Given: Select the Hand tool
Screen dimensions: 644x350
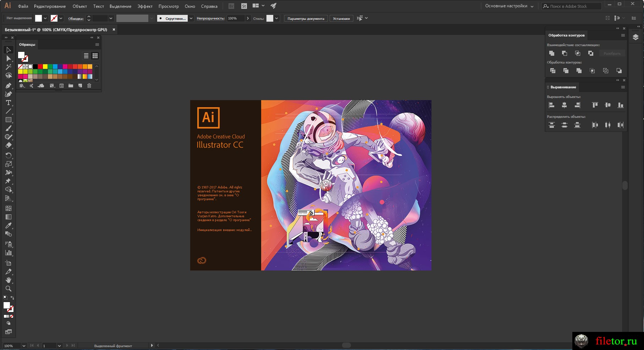Looking at the screenshot, I should [9, 280].
